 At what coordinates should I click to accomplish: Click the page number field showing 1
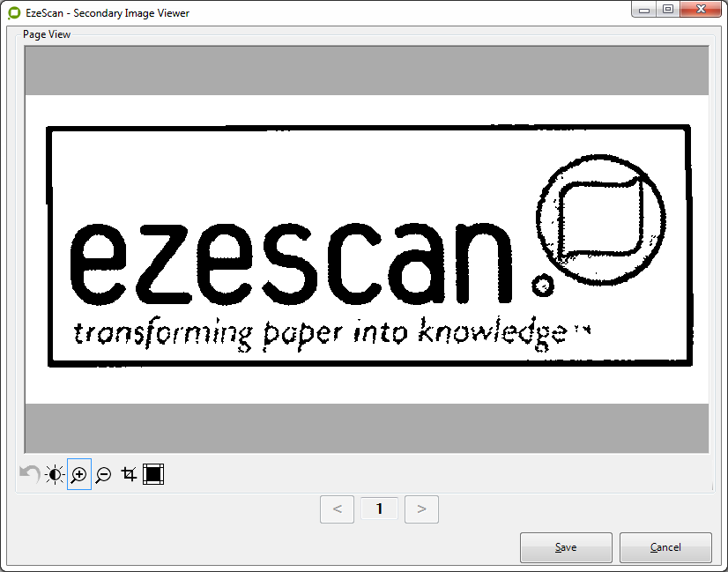pyautogui.click(x=379, y=509)
